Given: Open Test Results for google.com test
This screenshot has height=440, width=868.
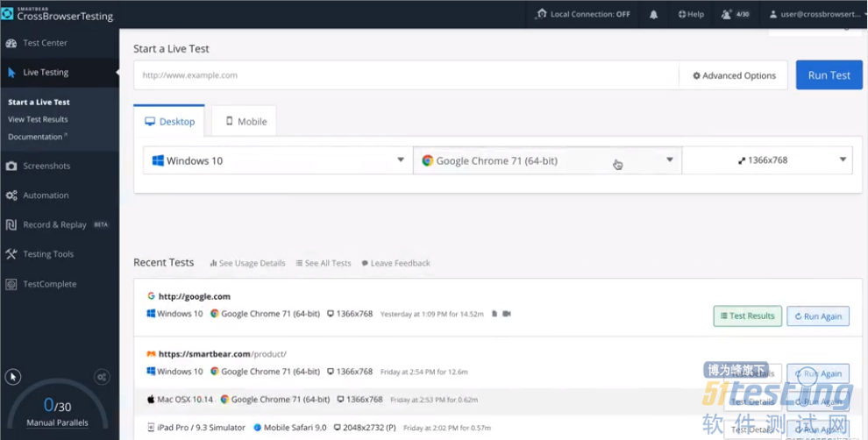Looking at the screenshot, I should pos(747,316).
